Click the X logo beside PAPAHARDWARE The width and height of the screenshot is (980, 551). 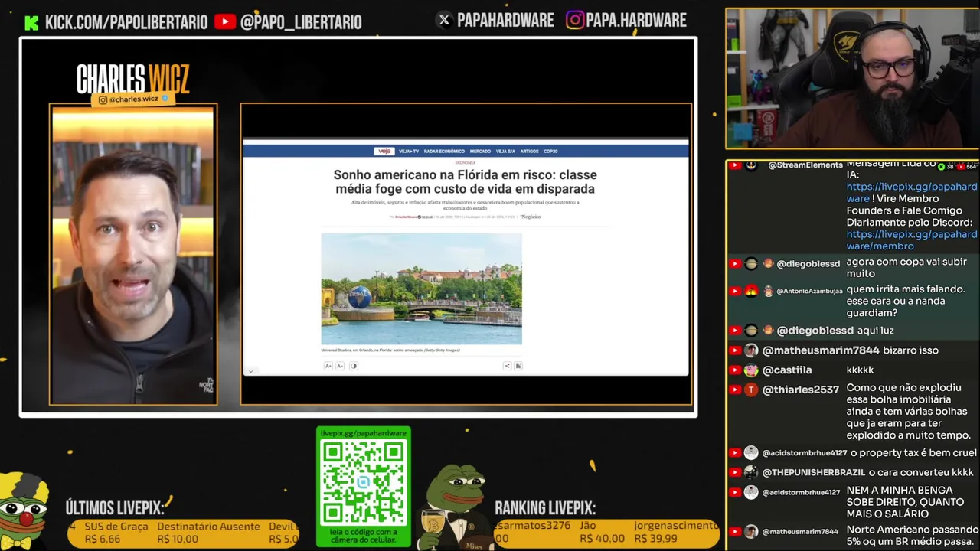pos(444,21)
